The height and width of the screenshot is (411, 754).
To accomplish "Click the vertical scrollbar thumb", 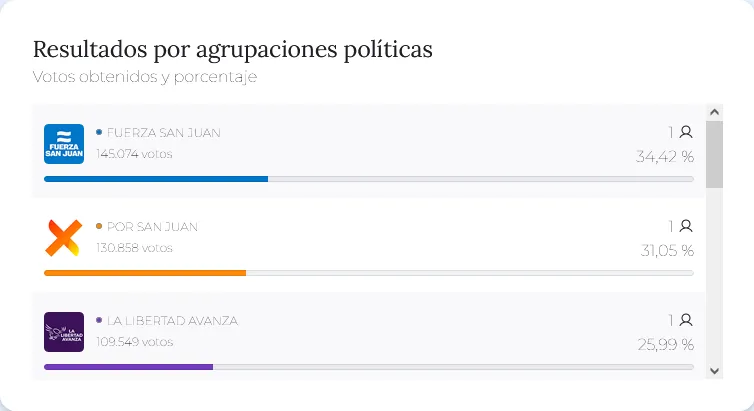I will 714,154.
